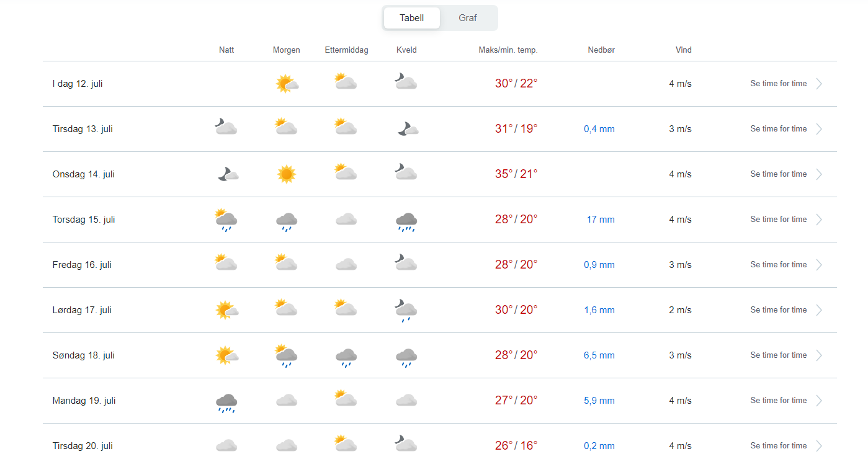Click the Fredag 16. juli row label

point(82,265)
